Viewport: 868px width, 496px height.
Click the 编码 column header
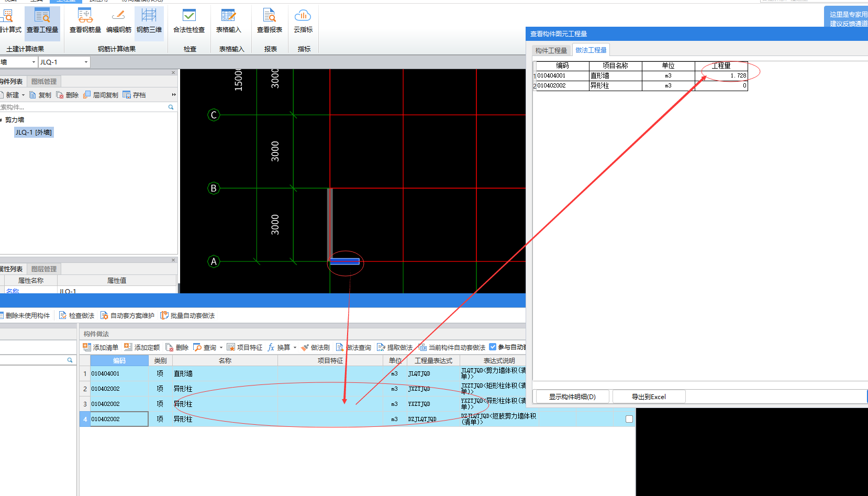119,360
